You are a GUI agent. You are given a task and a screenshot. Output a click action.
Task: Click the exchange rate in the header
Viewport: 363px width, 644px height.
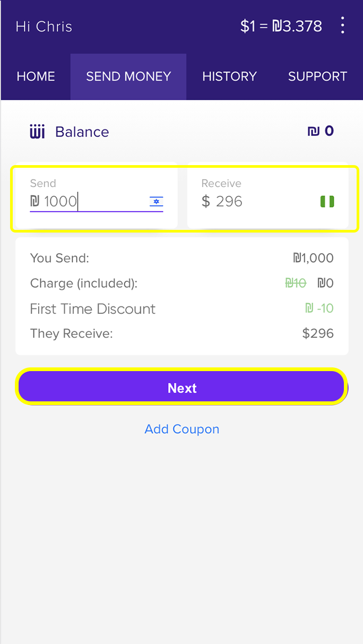[281, 26]
